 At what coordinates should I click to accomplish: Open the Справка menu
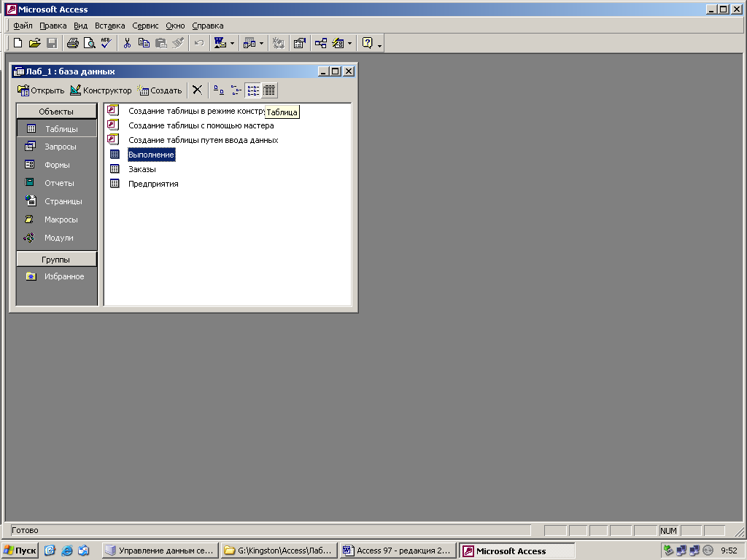(x=208, y=26)
